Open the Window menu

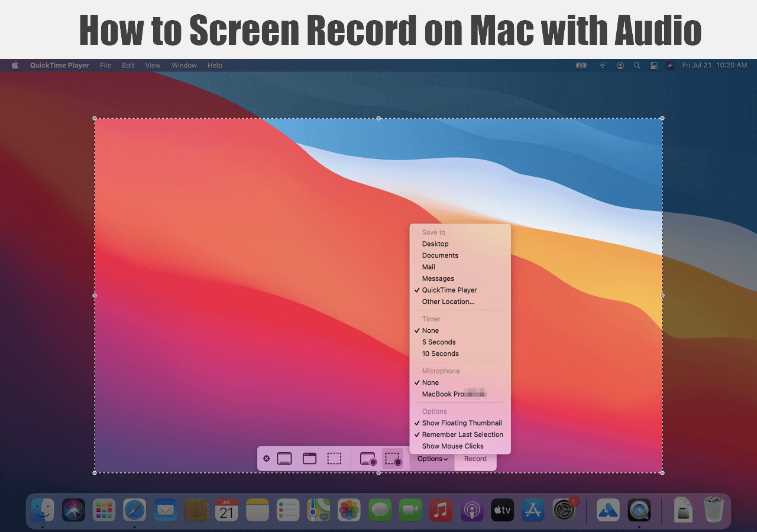click(x=184, y=66)
